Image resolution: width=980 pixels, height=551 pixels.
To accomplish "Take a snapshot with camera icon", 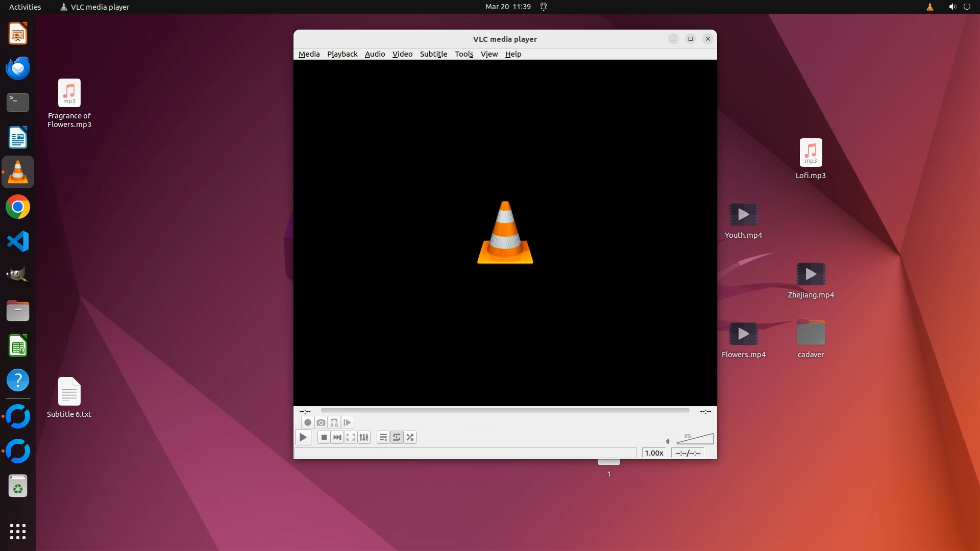I will 321,422.
